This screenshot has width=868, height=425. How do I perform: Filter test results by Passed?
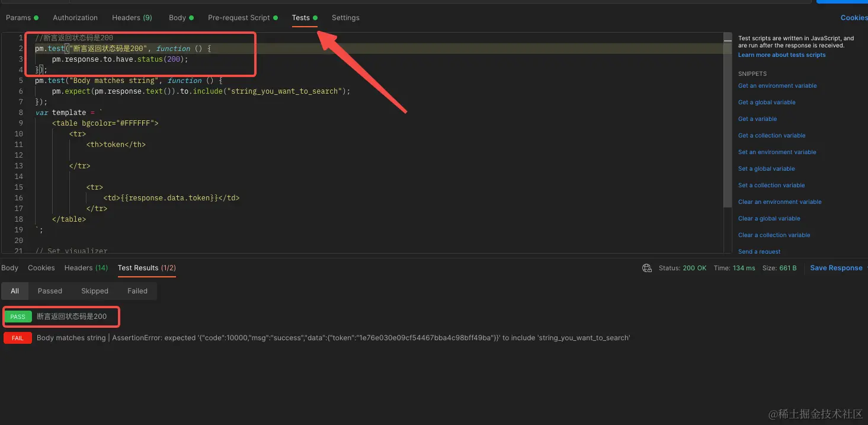tap(50, 291)
